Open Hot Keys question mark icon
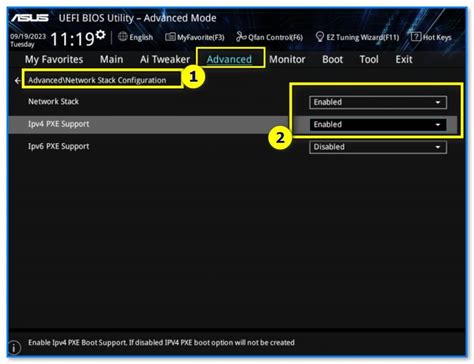Image resolution: width=474 pixels, height=364 pixels. pyautogui.click(x=416, y=37)
